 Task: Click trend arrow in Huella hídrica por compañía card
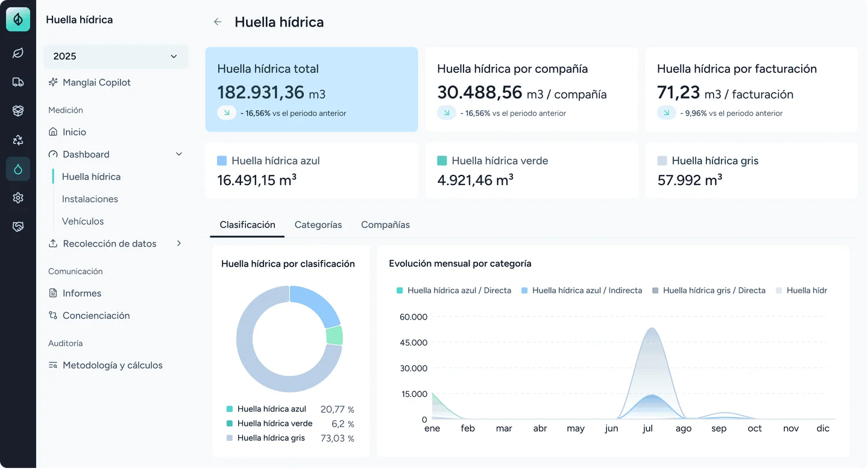click(x=447, y=113)
